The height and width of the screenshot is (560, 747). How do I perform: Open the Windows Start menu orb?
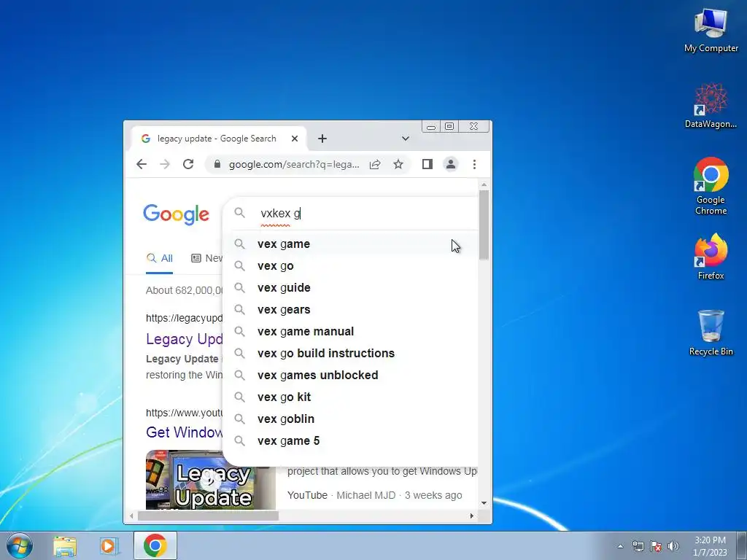pos(20,545)
